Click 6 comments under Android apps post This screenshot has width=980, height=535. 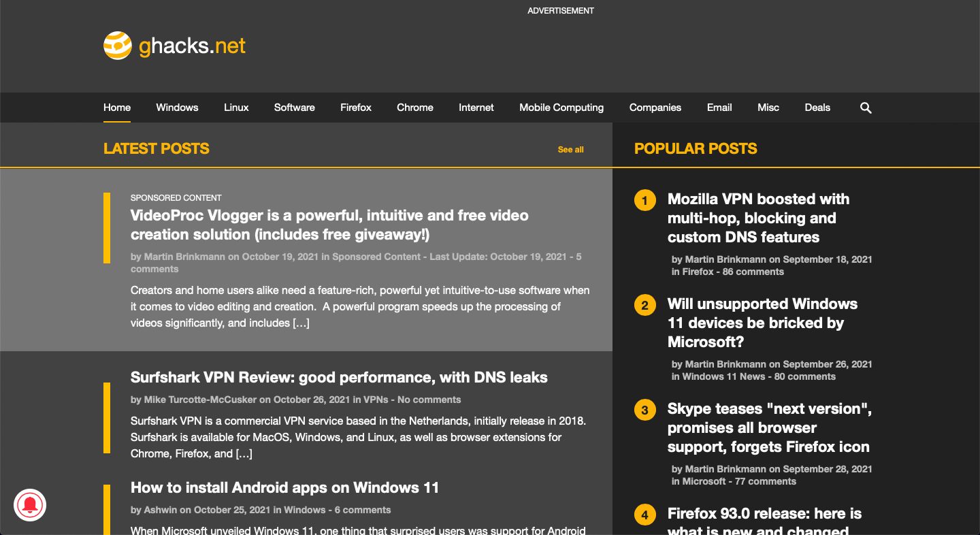363,510
